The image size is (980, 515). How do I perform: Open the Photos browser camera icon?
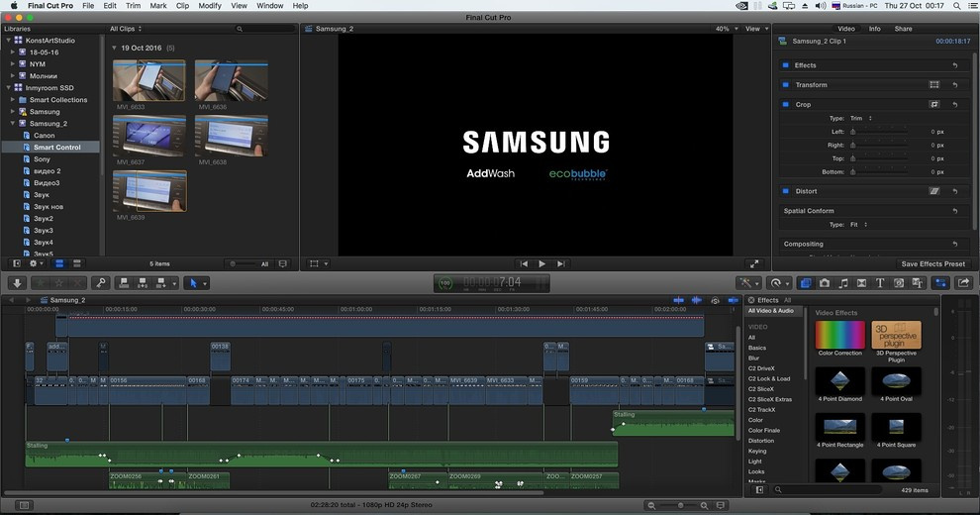[824, 283]
